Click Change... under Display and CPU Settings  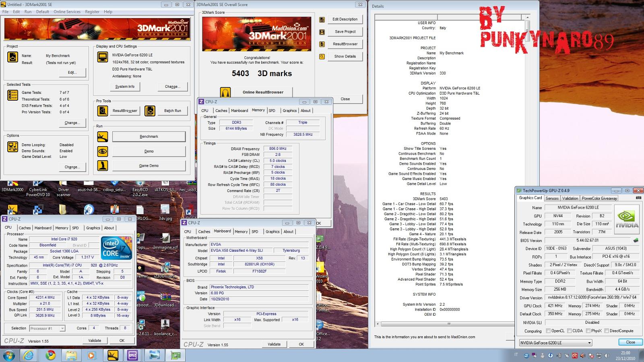pos(172,87)
